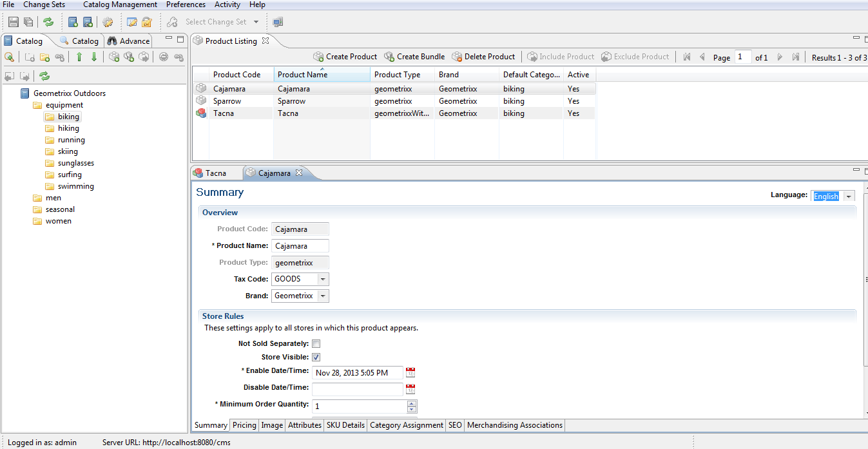Viewport: 868px width, 449px height.
Task: Click the first blue catalog-with-plus toolbar icon
Action: [73, 22]
